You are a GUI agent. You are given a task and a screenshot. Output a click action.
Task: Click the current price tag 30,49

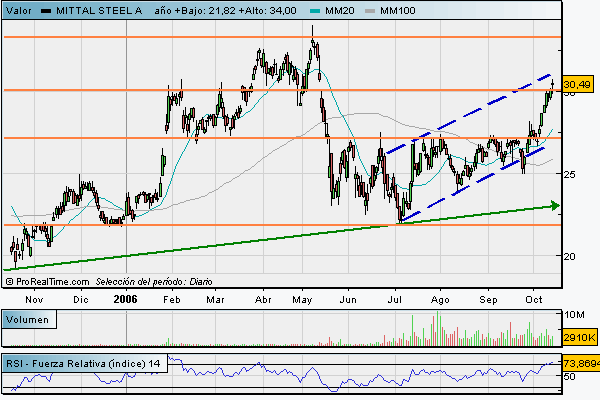click(577, 84)
